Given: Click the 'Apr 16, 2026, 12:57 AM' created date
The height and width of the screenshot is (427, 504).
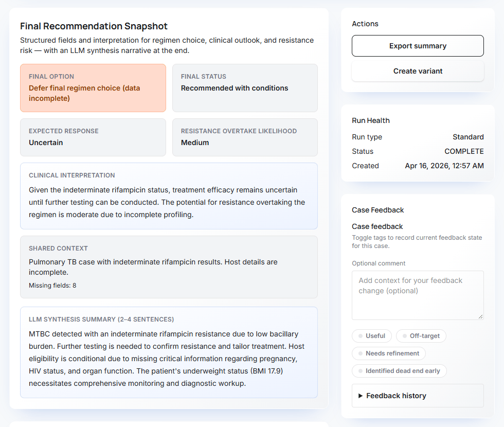Looking at the screenshot, I should tap(444, 166).
